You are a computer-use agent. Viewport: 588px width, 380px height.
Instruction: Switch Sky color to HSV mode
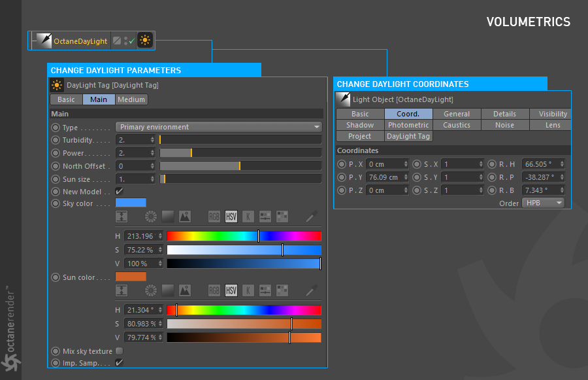231,216
